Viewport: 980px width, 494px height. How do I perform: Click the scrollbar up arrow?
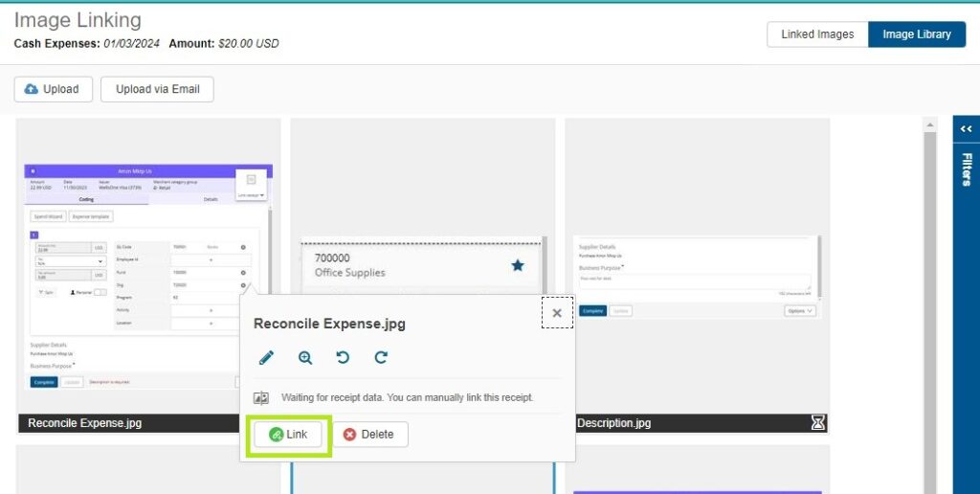(x=928, y=125)
